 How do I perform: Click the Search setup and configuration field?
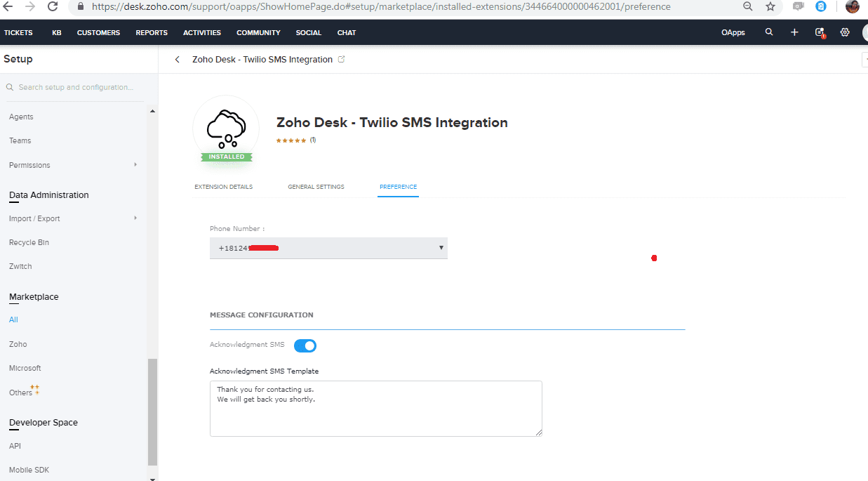click(x=76, y=88)
